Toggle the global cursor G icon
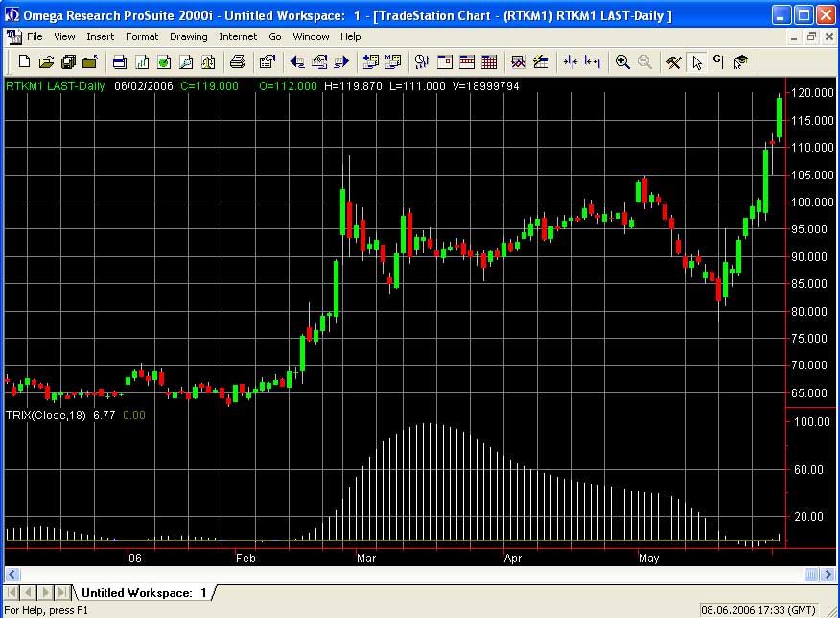 click(716, 61)
